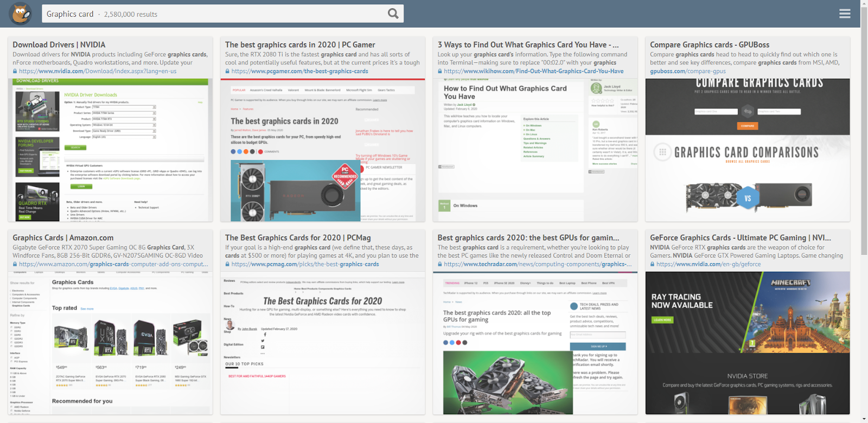Click the snippet "If your goal is a high-end graphics card"
The width and height of the screenshot is (868, 423).
pos(322,252)
